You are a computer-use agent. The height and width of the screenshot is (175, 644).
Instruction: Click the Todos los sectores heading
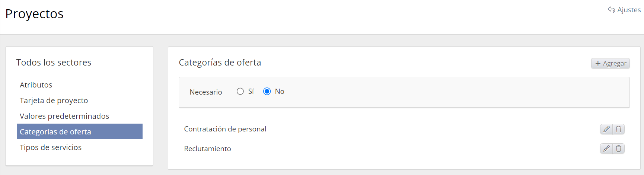click(x=54, y=63)
